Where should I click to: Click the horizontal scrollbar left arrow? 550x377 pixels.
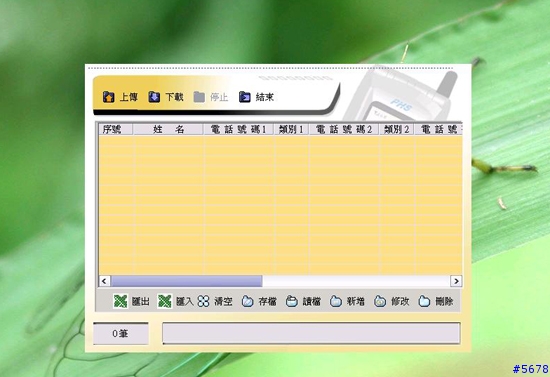pyautogui.click(x=104, y=281)
